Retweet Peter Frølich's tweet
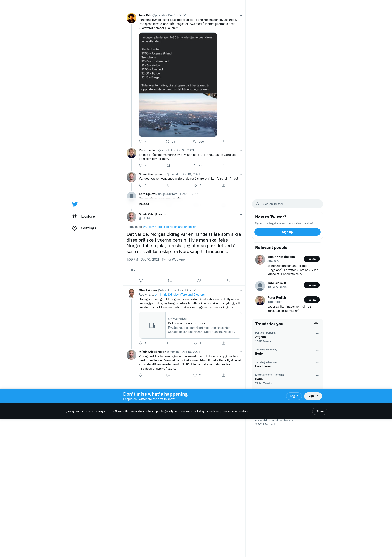392x557 pixels. [168, 165]
